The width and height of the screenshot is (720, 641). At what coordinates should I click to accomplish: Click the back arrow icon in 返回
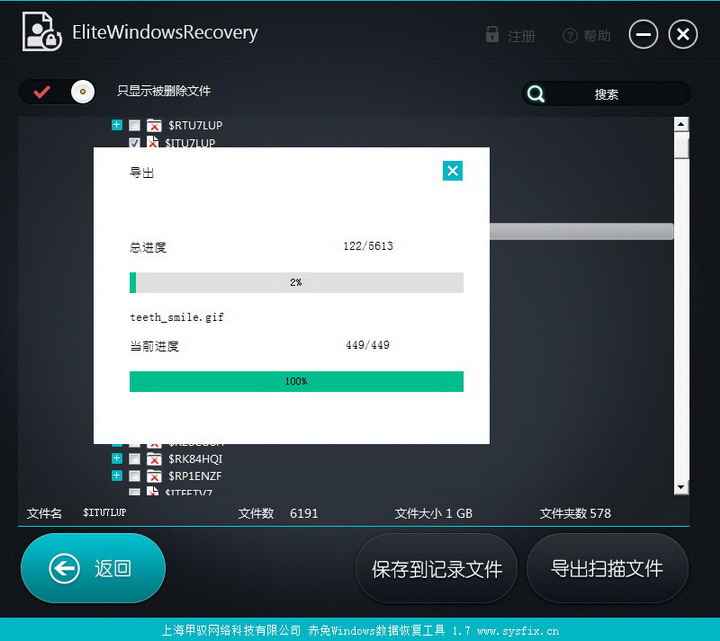[x=64, y=568]
